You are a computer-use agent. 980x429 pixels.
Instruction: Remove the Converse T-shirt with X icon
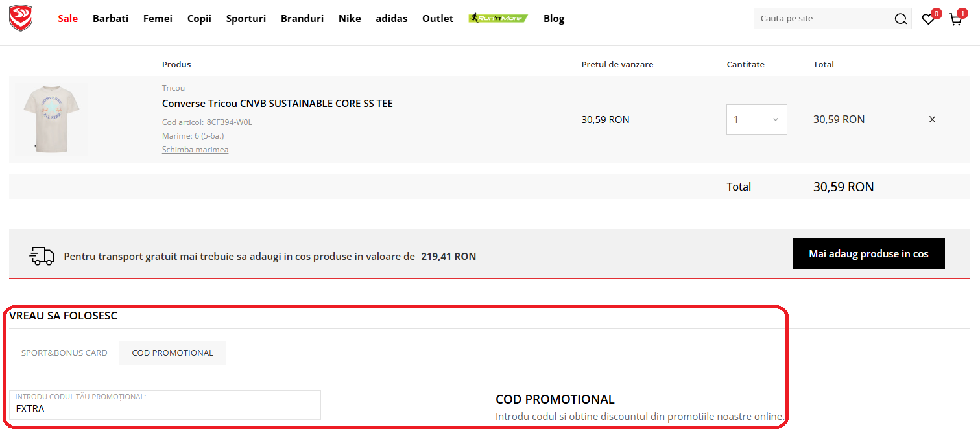tap(932, 119)
